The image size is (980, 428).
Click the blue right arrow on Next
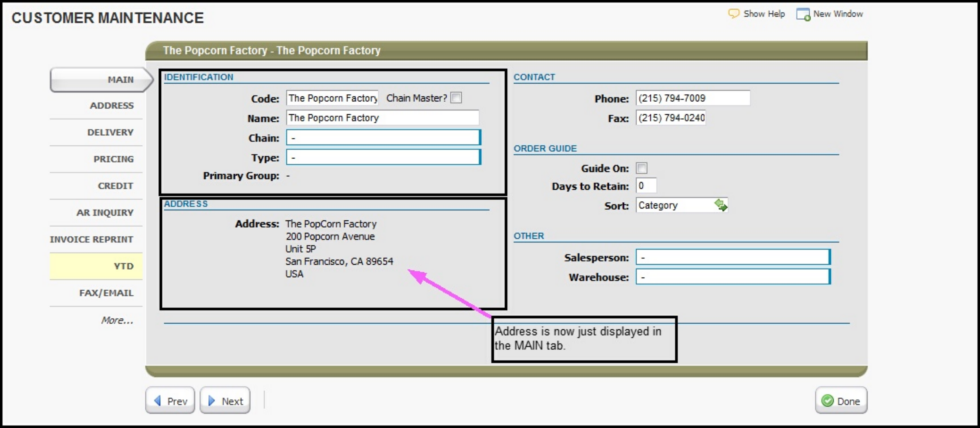(x=212, y=400)
